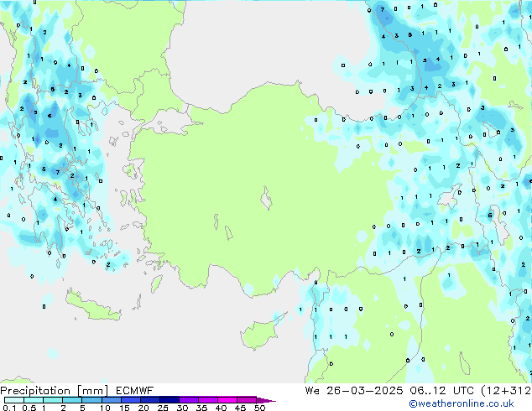Select the 0.5–1 mm legend swatch

tap(34, 400)
